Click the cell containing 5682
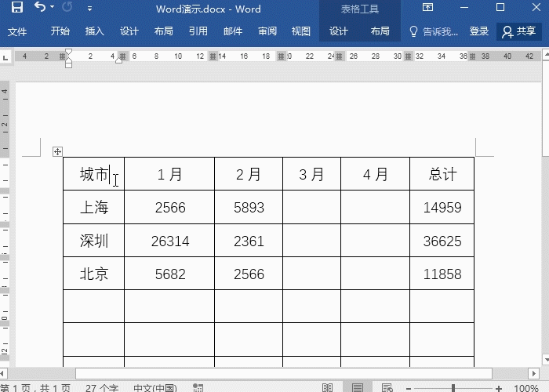This screenshot has width=549, height=392. [169, 274]
